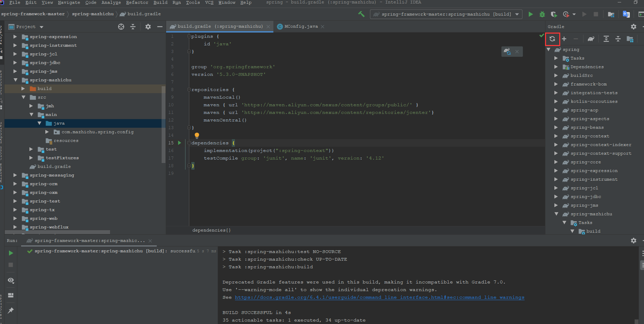
Task: Open Project panel settings gear
Action: 148,27
